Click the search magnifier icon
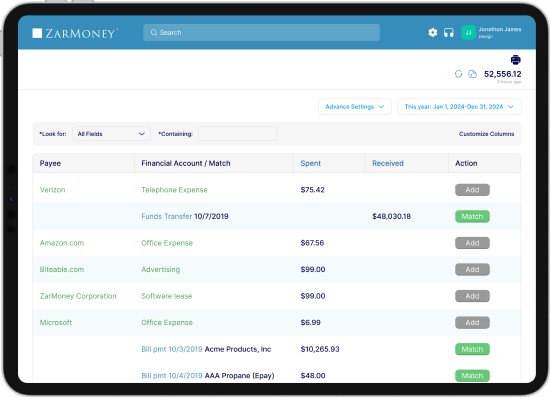Image resolution: width=550 pixels, height=398 pixels. tap(154, 33)
